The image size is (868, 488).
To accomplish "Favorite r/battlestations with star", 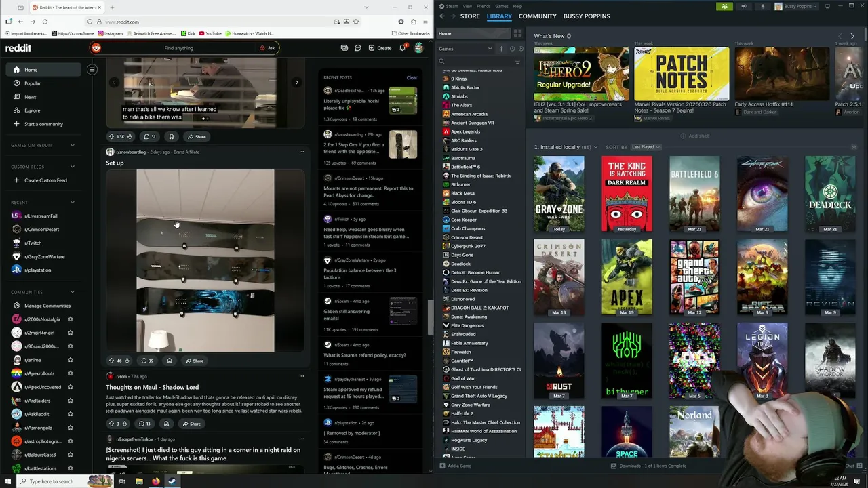I will 71,468.
